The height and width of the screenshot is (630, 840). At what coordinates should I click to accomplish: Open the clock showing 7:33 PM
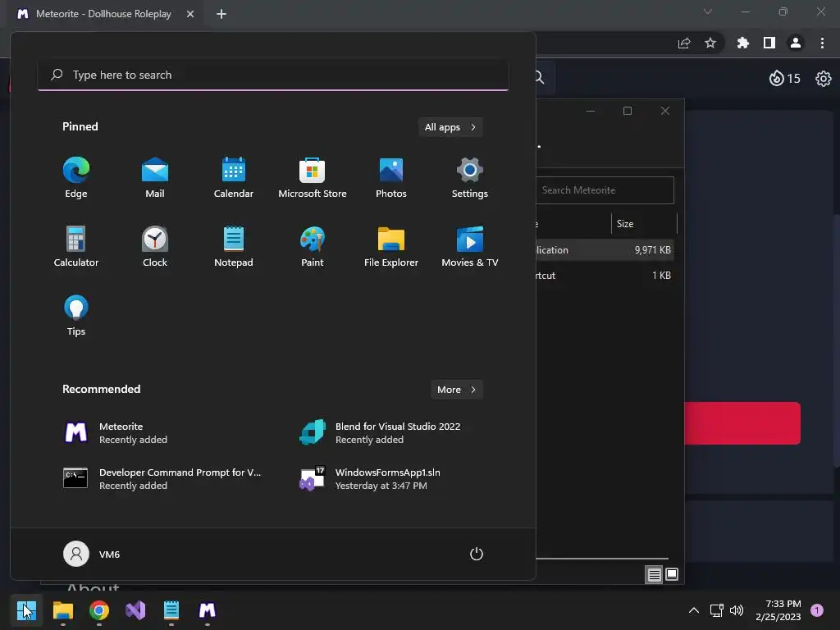coord(778,610)
